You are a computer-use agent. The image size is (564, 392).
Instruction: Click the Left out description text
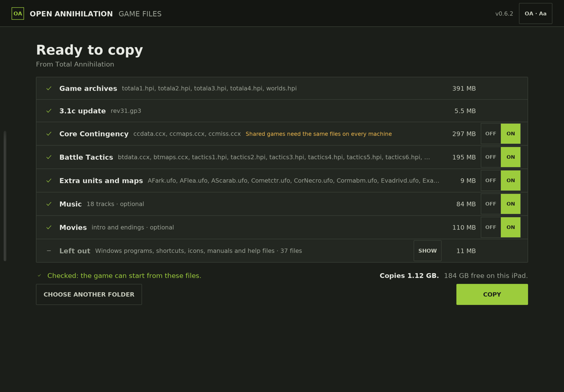[198, 250]
